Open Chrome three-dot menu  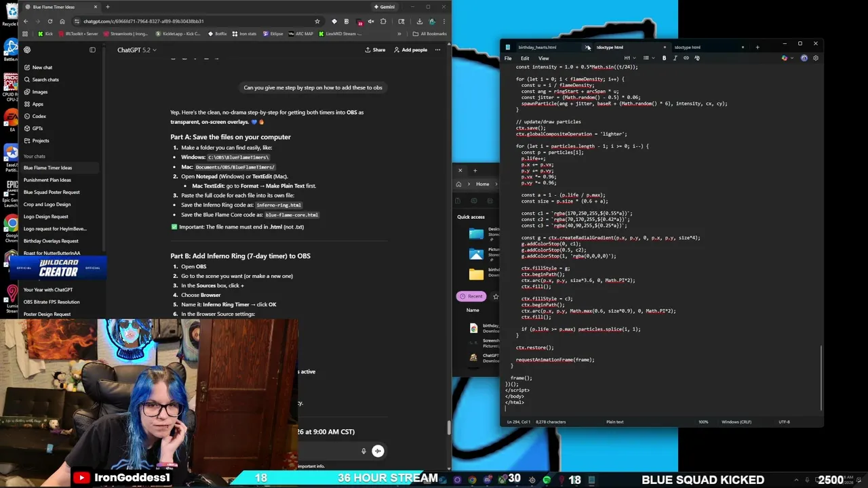pyautogui.click(x=443, y=21)
